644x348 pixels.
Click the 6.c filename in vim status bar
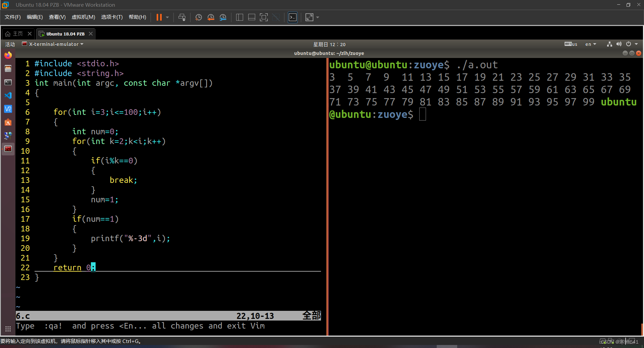(23, 316)
